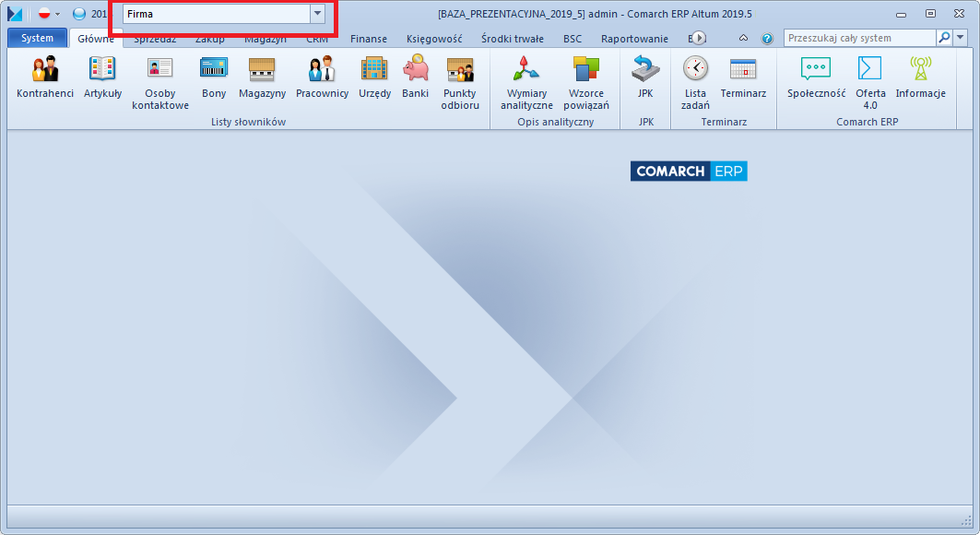
Task: Collapse the ribbon with caret button
Action: coord(743,38)
